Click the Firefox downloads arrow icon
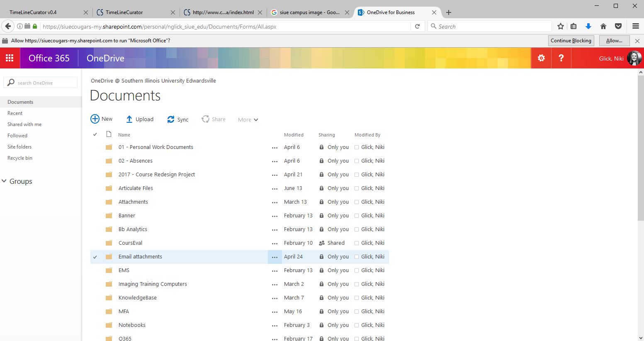This screenshot has width=644, height=341. pos(588,27)
